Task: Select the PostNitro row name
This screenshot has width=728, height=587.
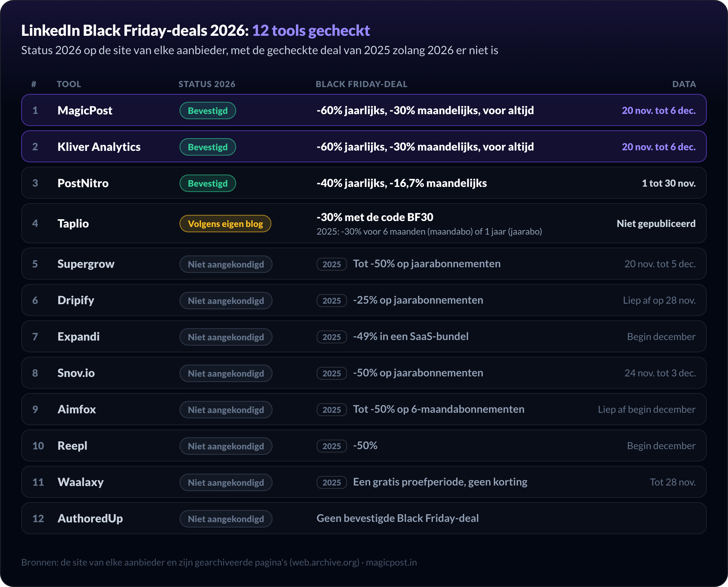Action: 83,183
